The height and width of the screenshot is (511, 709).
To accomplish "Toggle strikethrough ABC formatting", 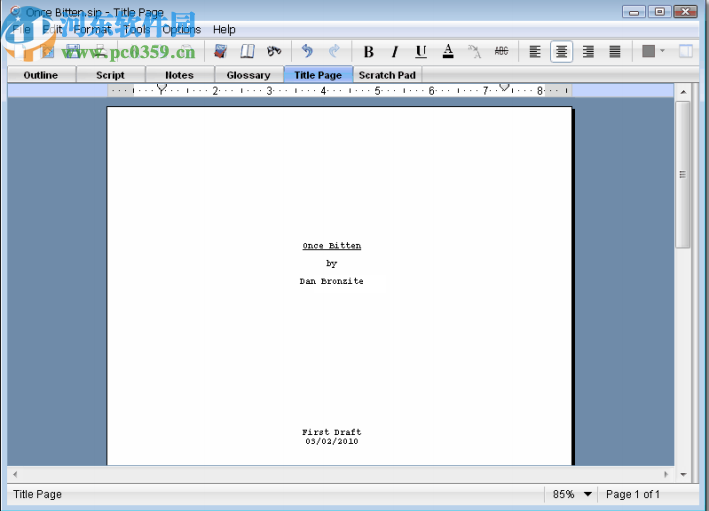I will pos(501,51).
